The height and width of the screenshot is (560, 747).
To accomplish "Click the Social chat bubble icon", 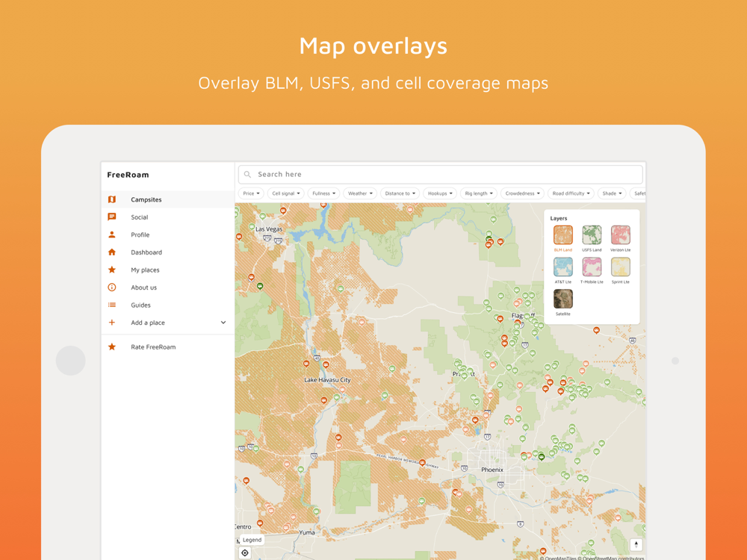I will coord(112,217).
